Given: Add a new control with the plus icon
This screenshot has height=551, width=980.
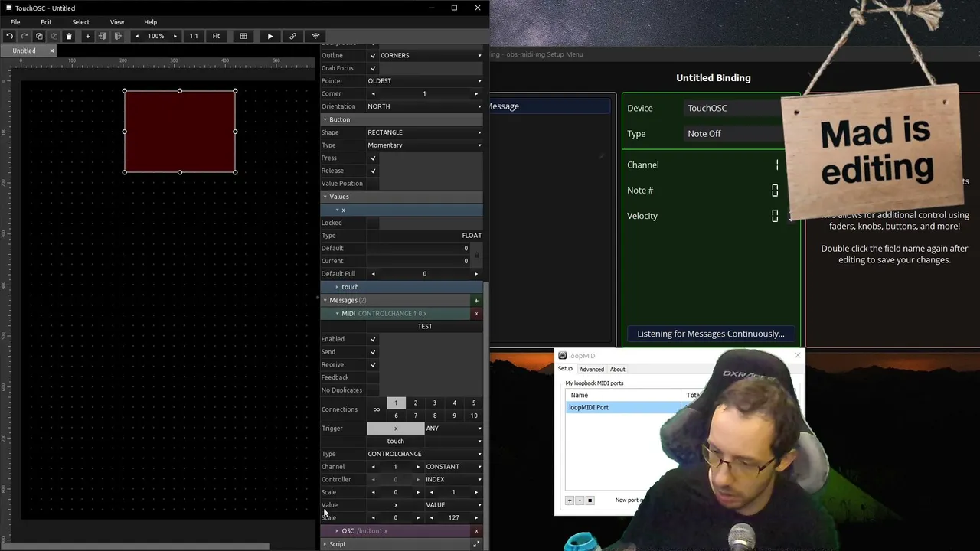Looking at the screenshot, I should 87,36.
